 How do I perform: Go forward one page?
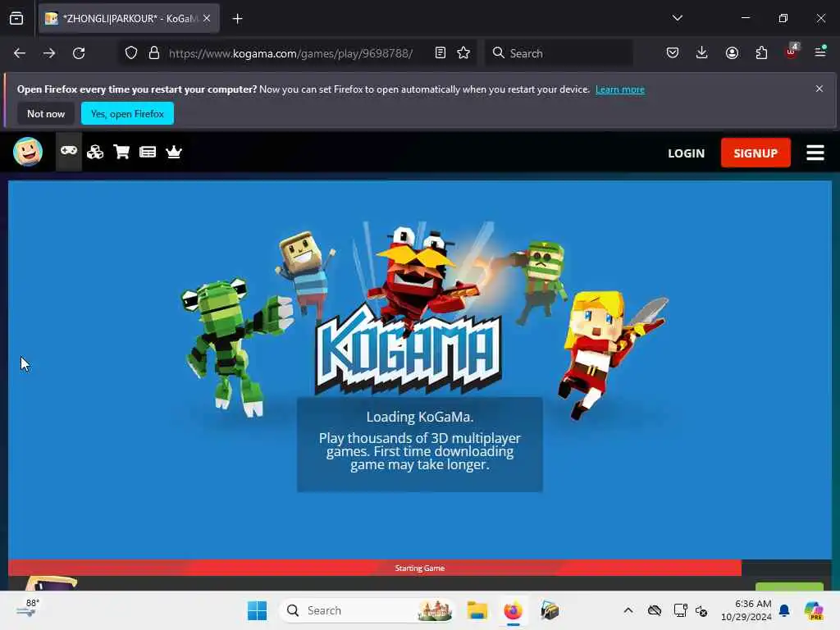(x=49, y=53)
